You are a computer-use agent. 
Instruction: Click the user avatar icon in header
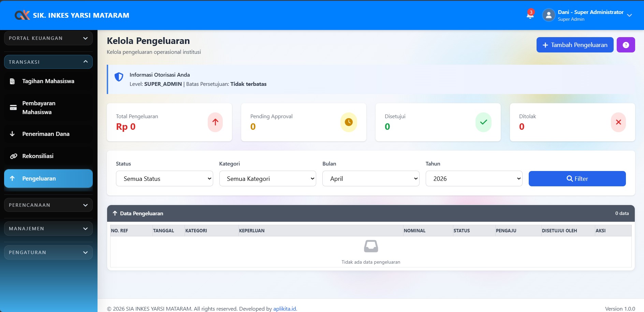click(548, 15)
